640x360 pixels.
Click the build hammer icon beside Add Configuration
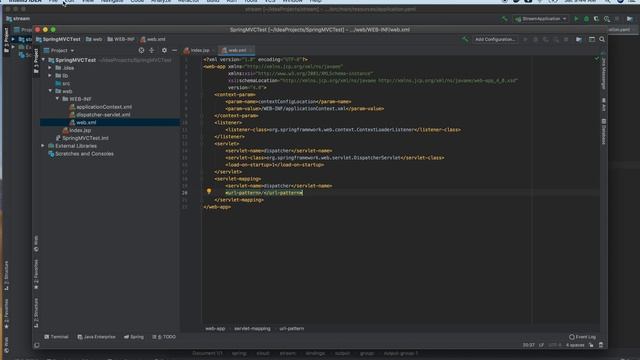[465, 39]
